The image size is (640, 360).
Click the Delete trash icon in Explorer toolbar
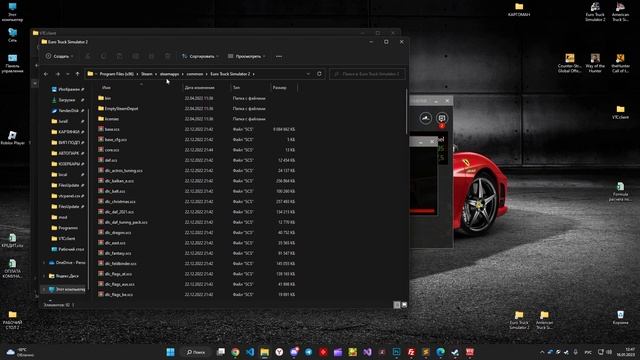point(167,56)
